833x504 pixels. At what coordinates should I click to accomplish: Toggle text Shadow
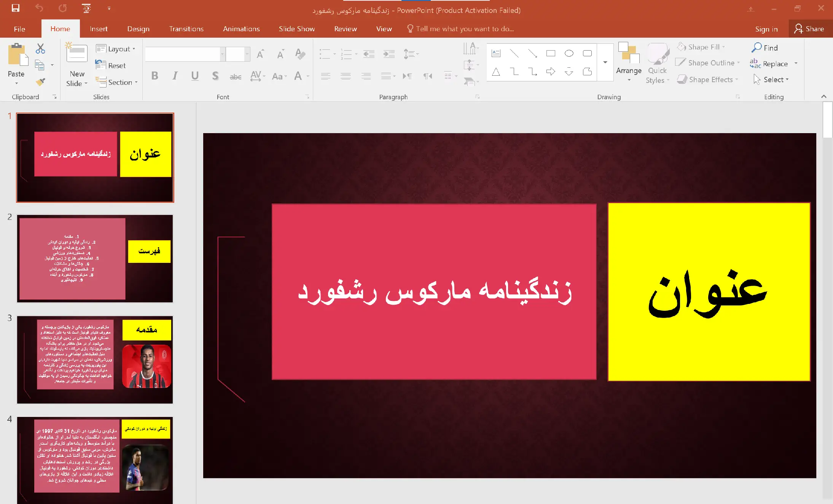215,76
